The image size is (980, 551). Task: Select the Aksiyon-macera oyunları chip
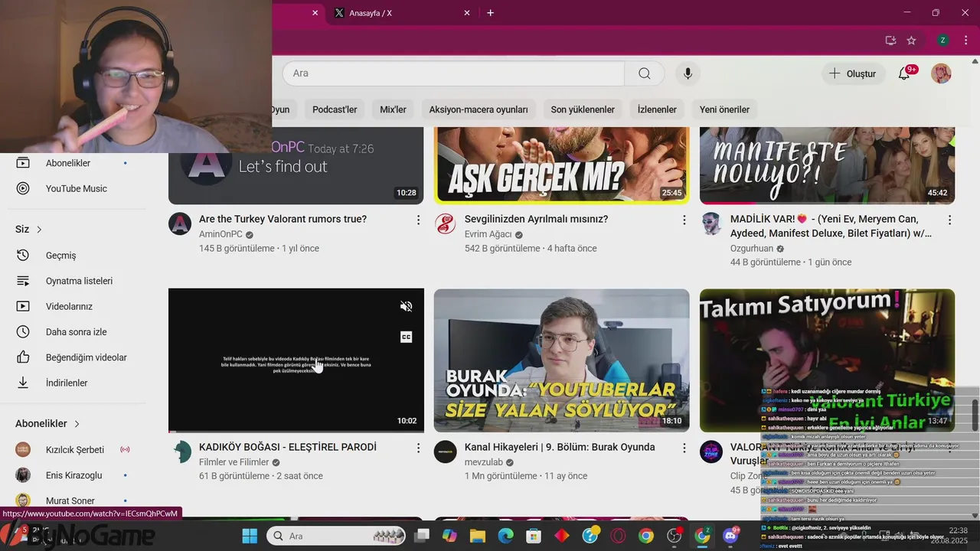[479, 109]
